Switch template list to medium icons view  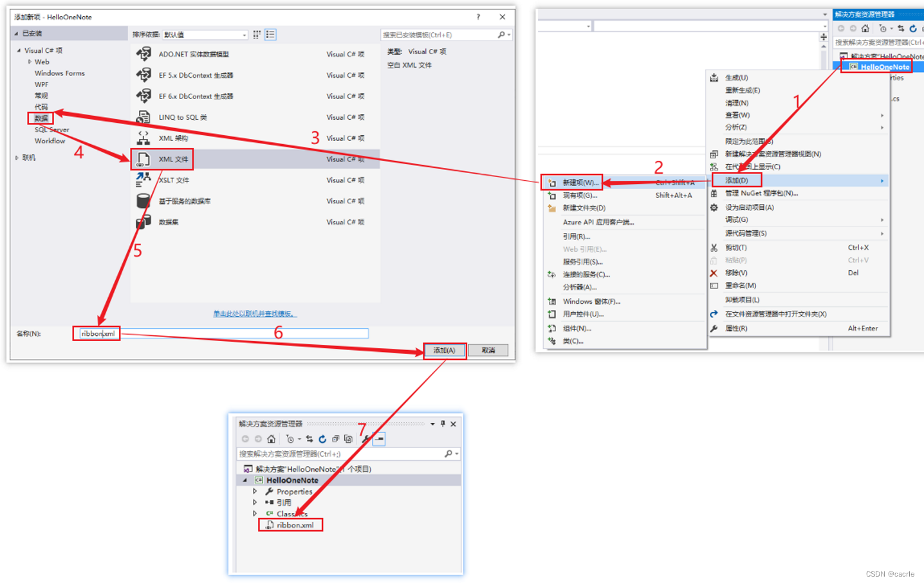tap(270, 35)
